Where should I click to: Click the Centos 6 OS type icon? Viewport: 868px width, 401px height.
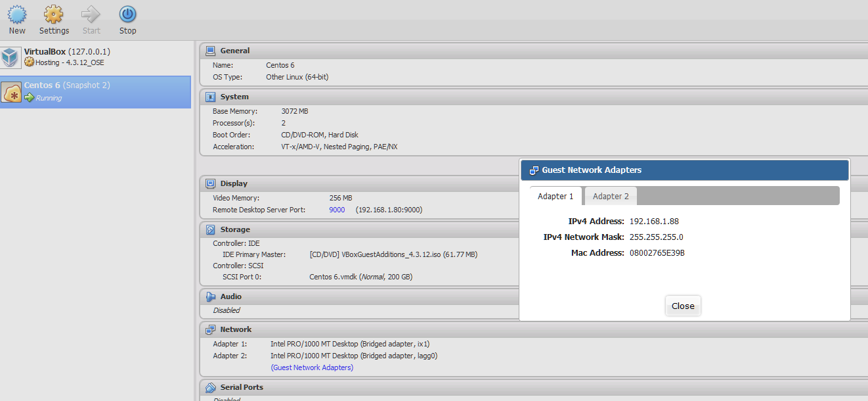click(x=11, y=92)
